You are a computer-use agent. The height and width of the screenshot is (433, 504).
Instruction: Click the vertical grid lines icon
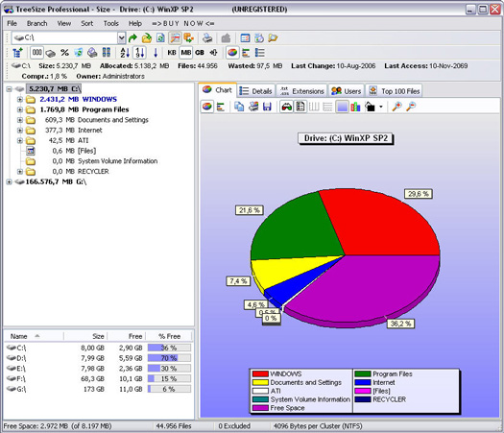coord(314,107)
